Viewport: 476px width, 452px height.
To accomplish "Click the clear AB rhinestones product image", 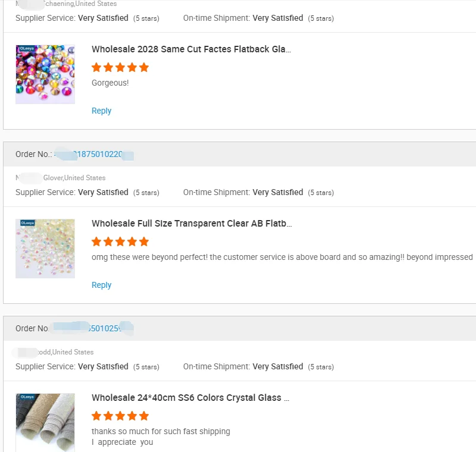I will tap(45, 249).
